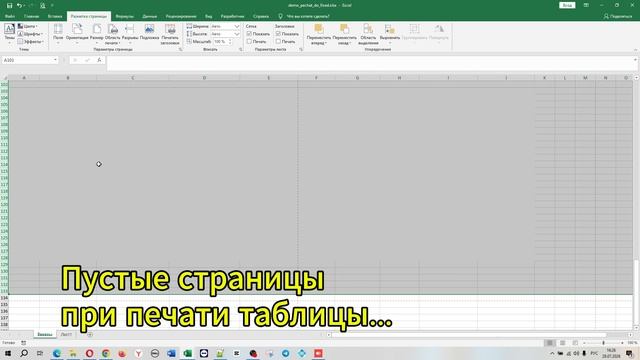The height and width of the screenshot is (360, 640).
Task: Click the Undo arrow in quick access toolbar
Action: [x=19, y=5]
